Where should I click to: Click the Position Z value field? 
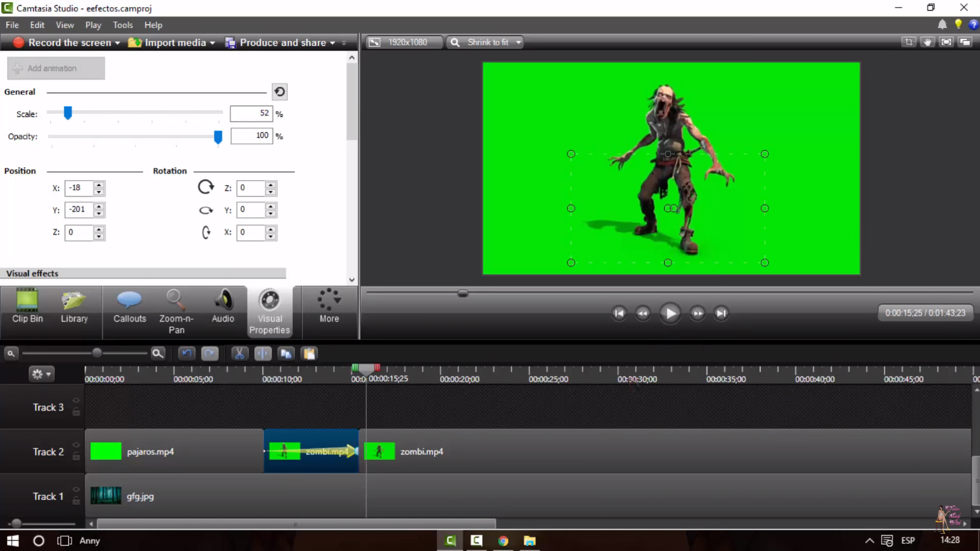click(x=79, y=232)
